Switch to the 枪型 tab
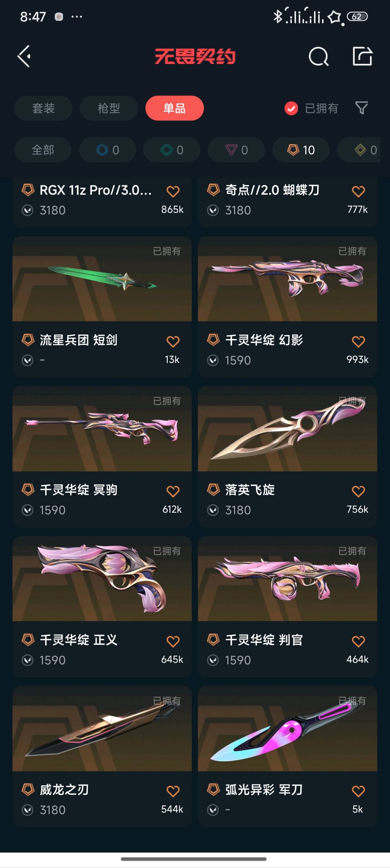 point(109,108)
